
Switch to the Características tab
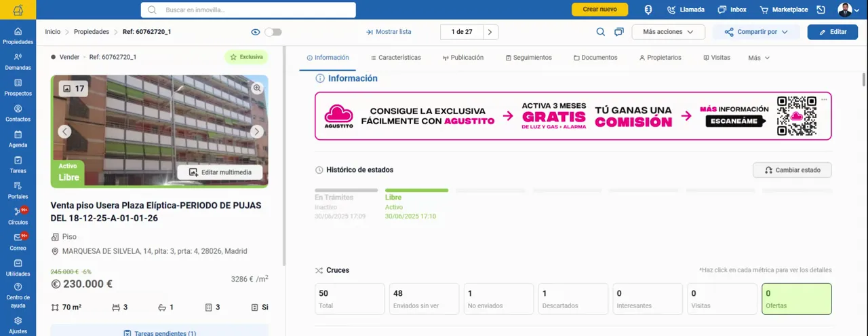click(x=395, y=58)
